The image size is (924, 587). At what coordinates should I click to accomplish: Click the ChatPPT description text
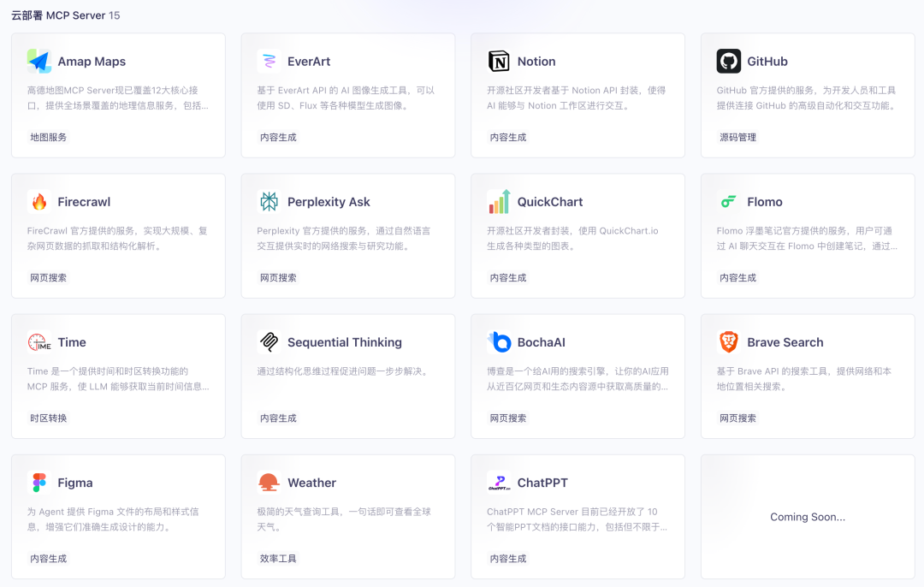(x=577, y=519)
